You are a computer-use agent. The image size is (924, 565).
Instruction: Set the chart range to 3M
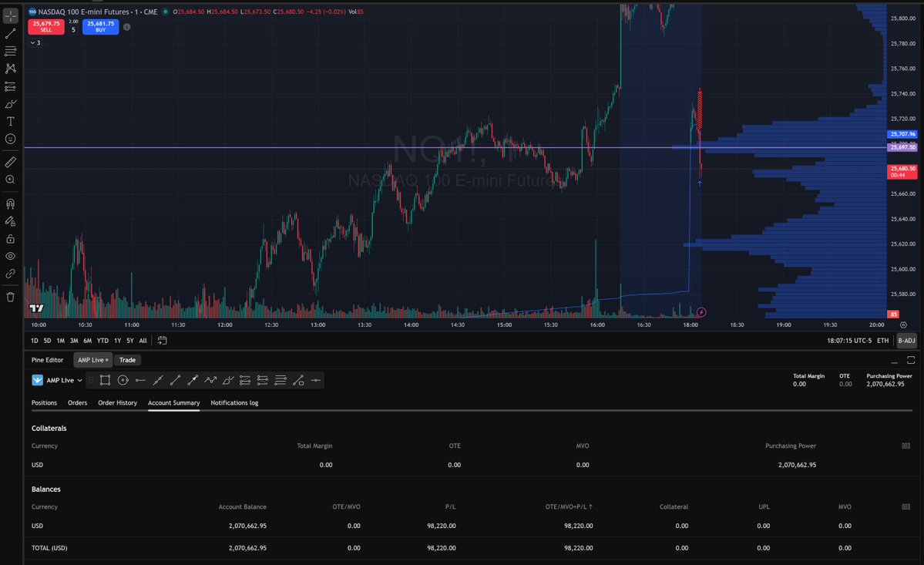(x=74, y=341)
